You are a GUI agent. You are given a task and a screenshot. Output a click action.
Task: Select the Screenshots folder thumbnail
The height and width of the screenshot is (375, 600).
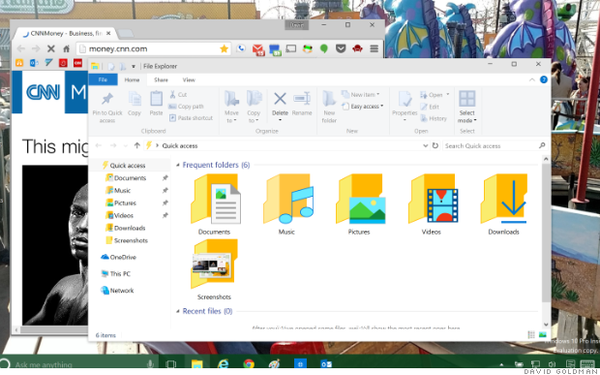click(x=214, y=269)
